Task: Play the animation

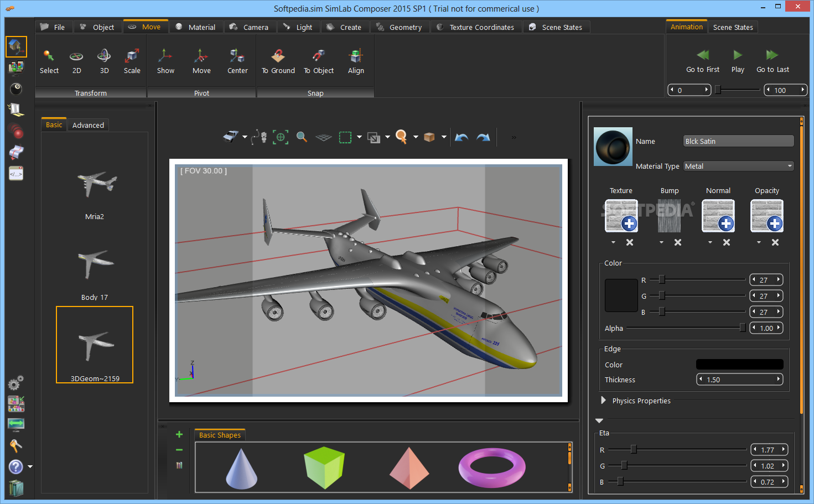Action: point(738,61)
